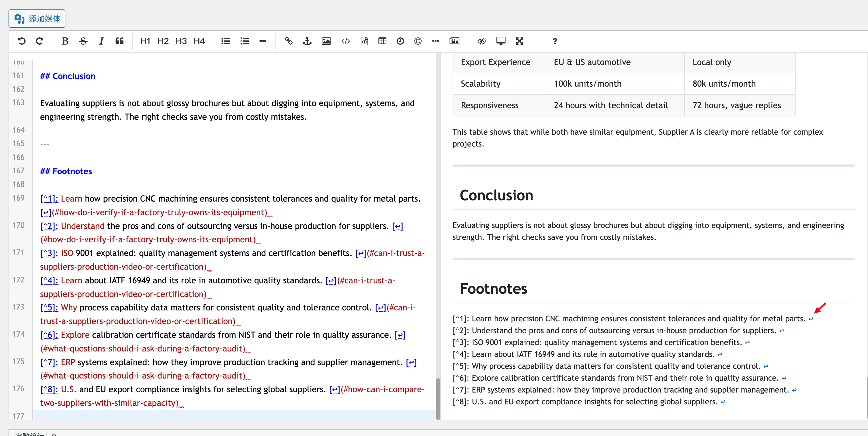868x436 pixels.
Task: Click the 添加媒体 button
Action: (37, 19)
